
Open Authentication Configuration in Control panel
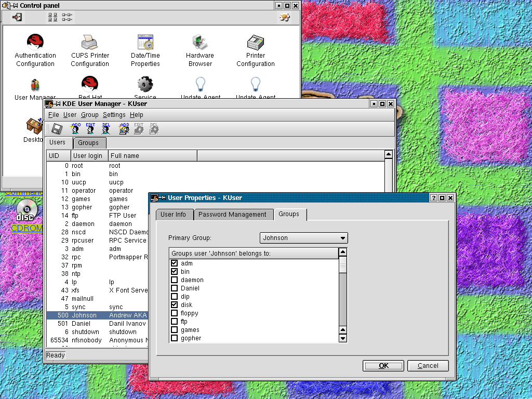point(35,50)
